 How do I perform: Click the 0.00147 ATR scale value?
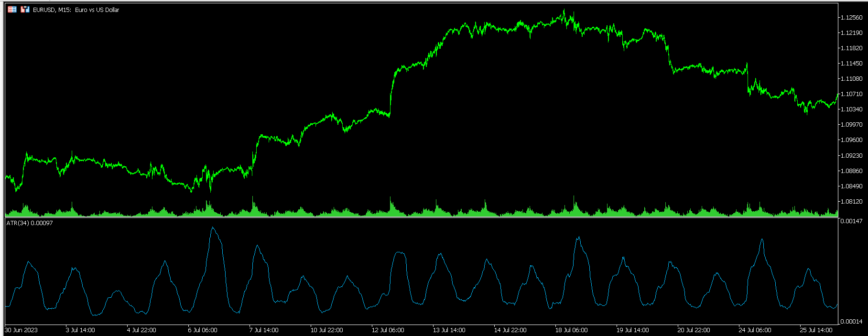click(851, 221)
